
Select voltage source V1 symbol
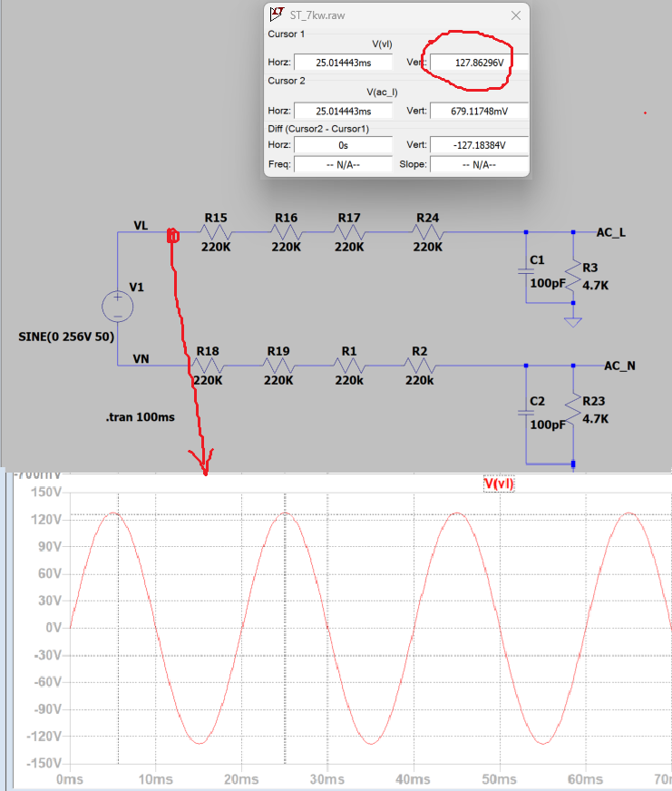coord(118,307)
